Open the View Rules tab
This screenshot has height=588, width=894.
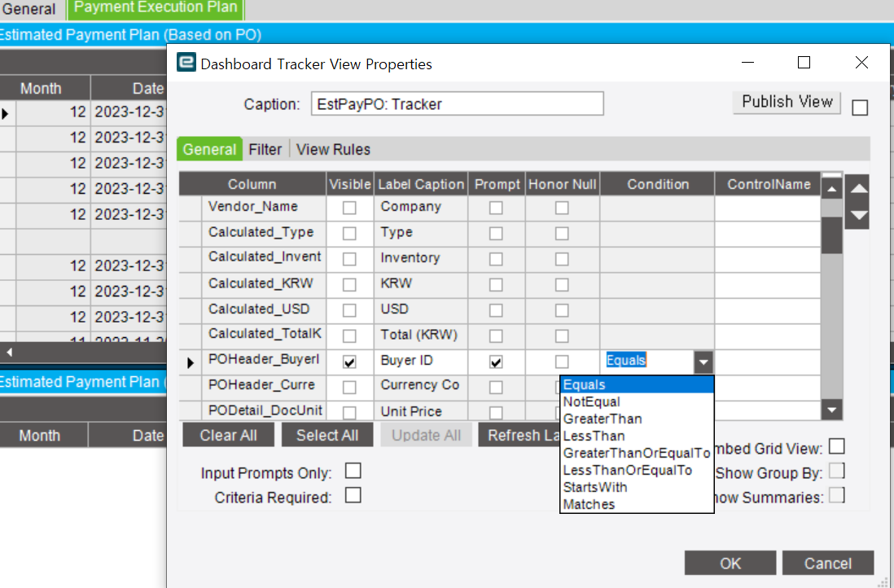(x=333, y=149)
